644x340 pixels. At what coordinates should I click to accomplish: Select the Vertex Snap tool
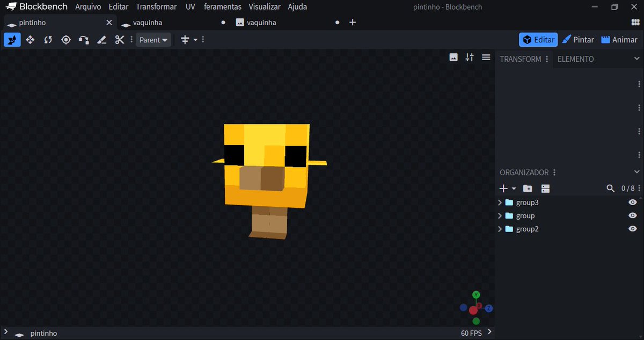(x=84, y=39)
